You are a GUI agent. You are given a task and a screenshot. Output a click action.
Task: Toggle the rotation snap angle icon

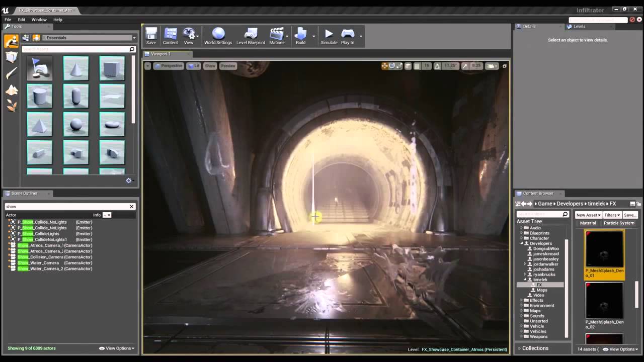tap(437, 66)
